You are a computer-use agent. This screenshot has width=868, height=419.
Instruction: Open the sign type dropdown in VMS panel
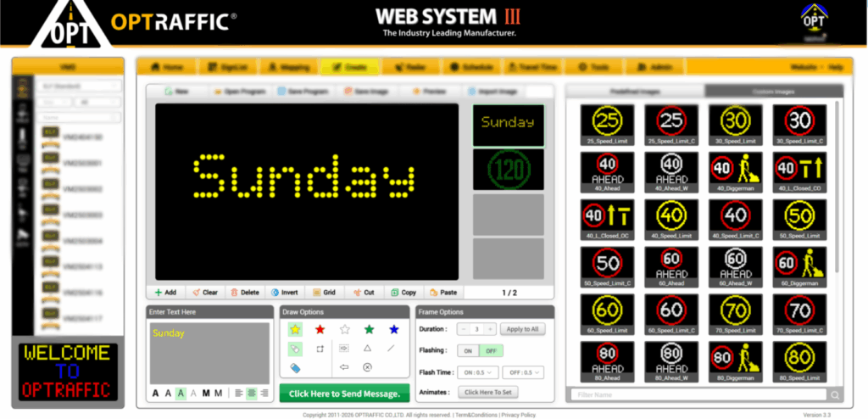pyautogui.click(x=79, y=87)
